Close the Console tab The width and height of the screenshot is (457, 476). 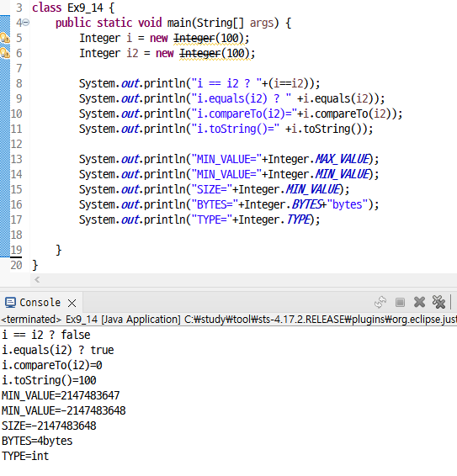(x=72, y=303)
